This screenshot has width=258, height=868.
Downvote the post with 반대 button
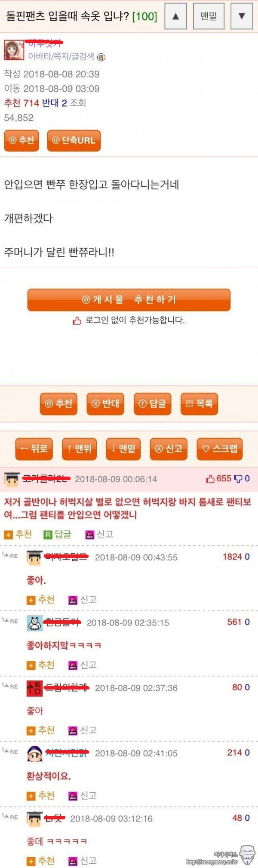click(x=105, y=403)
